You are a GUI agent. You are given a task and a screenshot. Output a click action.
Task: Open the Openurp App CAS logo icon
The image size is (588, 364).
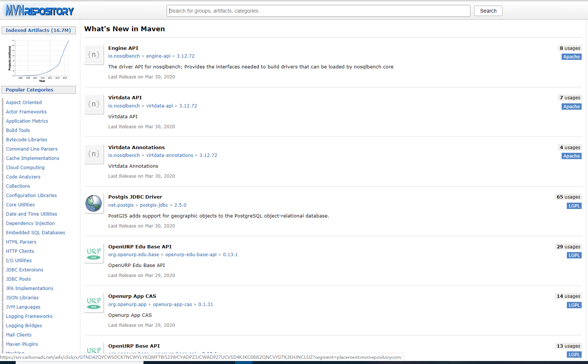point(94,303)
